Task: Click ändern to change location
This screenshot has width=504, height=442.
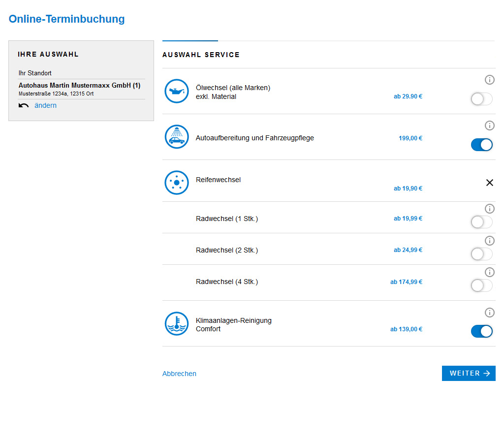Action: click(x=45, y=106)
